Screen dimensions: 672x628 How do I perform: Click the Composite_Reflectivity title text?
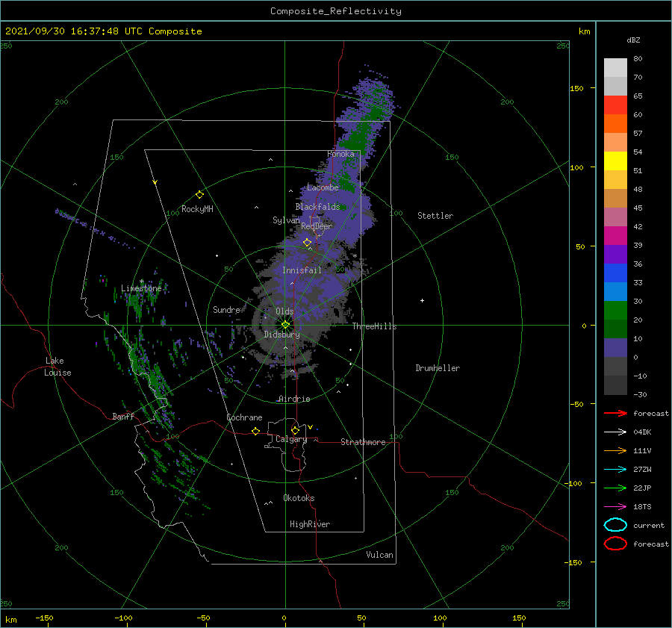coord(335,11)
